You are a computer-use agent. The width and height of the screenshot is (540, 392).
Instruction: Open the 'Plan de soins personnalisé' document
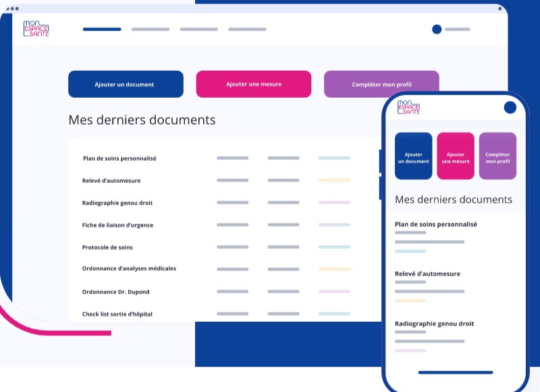117,158
